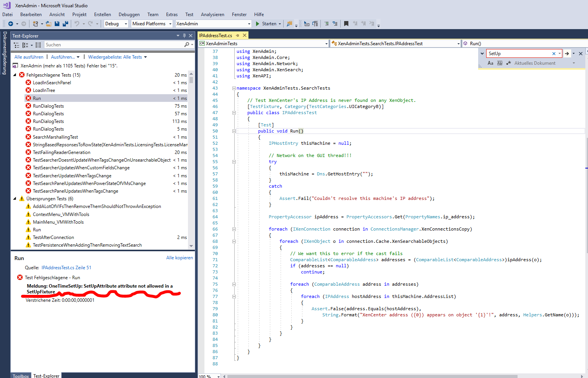Switch to the Toolbox tab
Image resolution: width=588 pixels, height=378 pixels.
21,376
